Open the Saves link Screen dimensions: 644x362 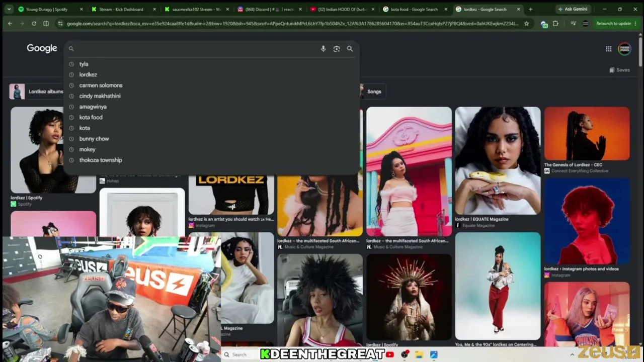(619, 70)
